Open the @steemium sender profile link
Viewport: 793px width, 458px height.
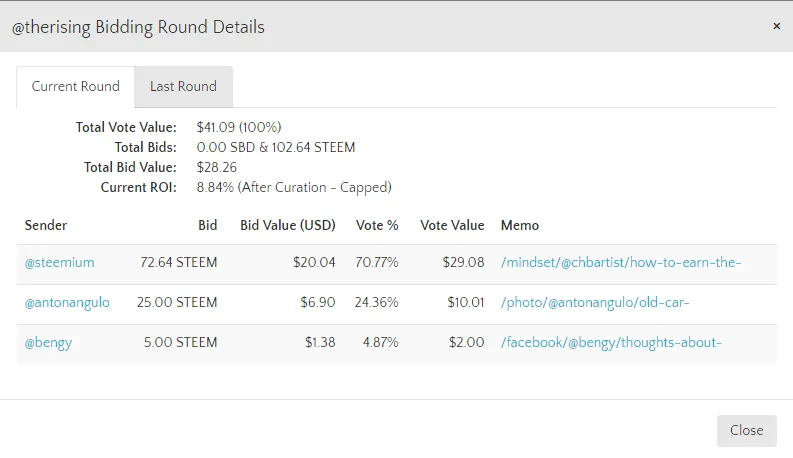(x=60, y=263)
